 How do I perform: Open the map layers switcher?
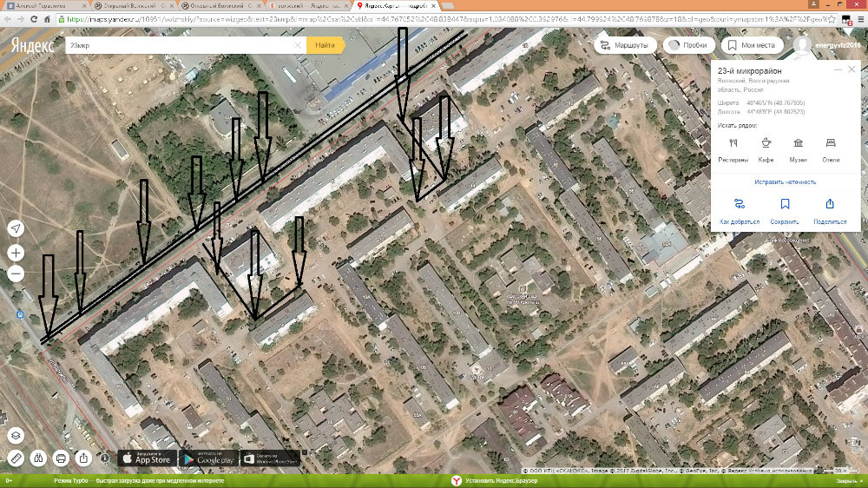point(16,436)
